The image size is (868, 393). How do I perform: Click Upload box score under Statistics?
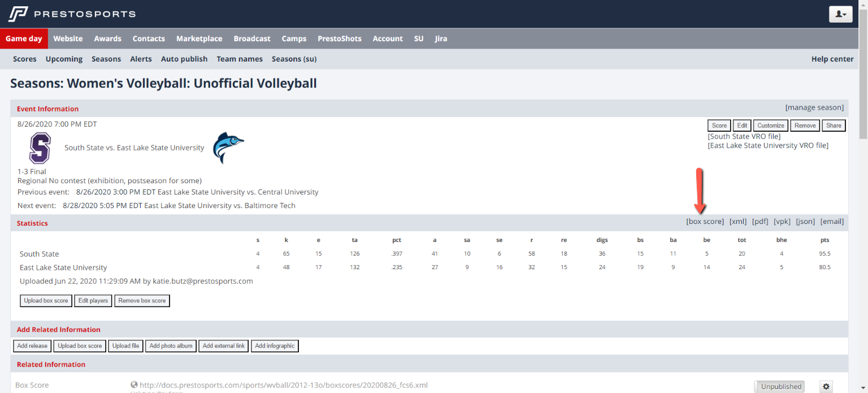[46, 301]
